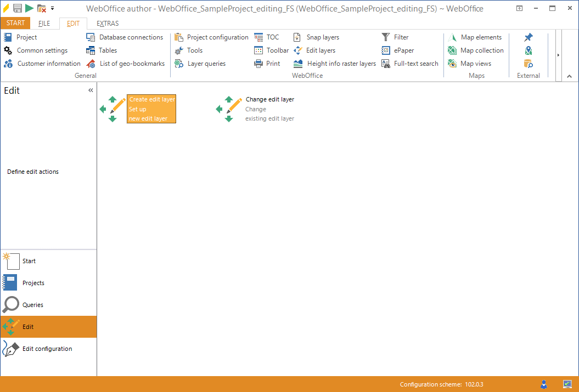579x392 pixels.
Task: Open List of geo-bookmarks
Action: (126, 64)
